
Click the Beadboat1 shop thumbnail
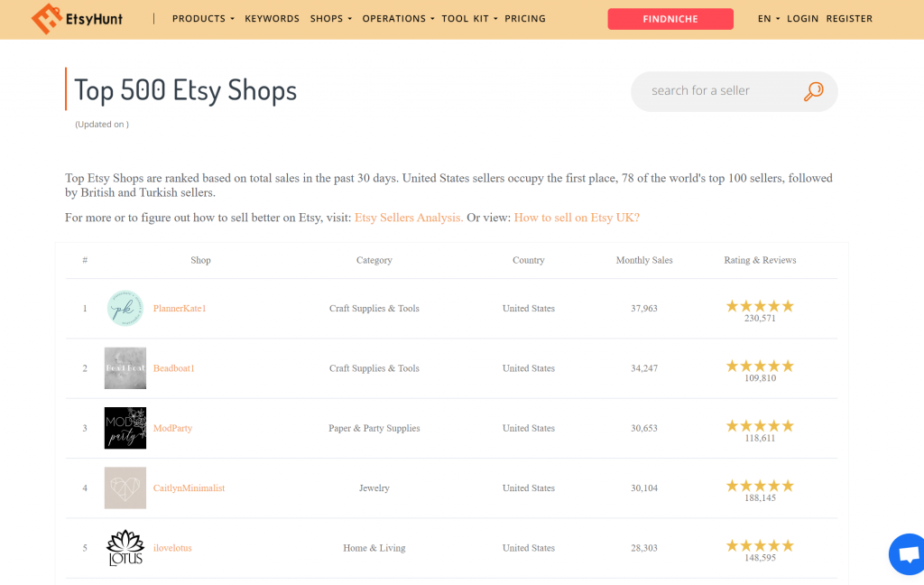(125, 367)
